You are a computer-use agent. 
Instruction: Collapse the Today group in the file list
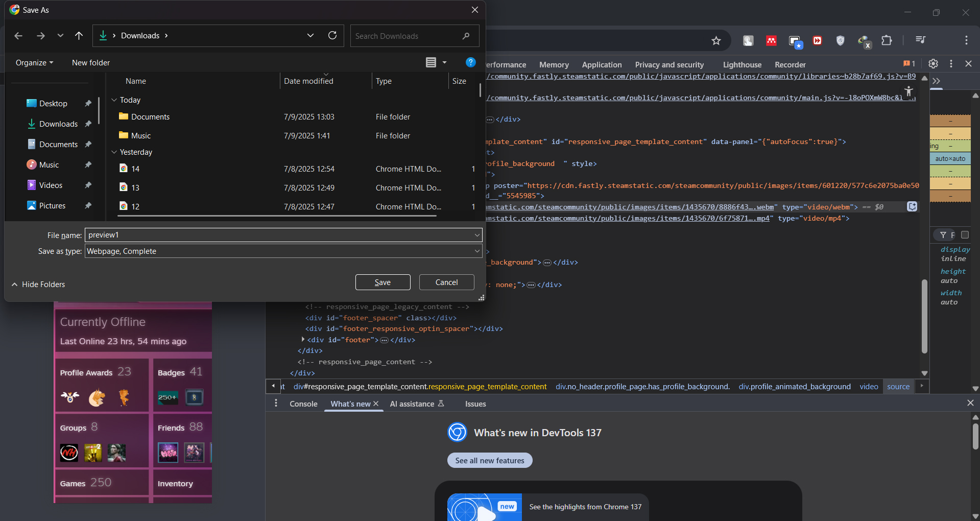[114, 100]
